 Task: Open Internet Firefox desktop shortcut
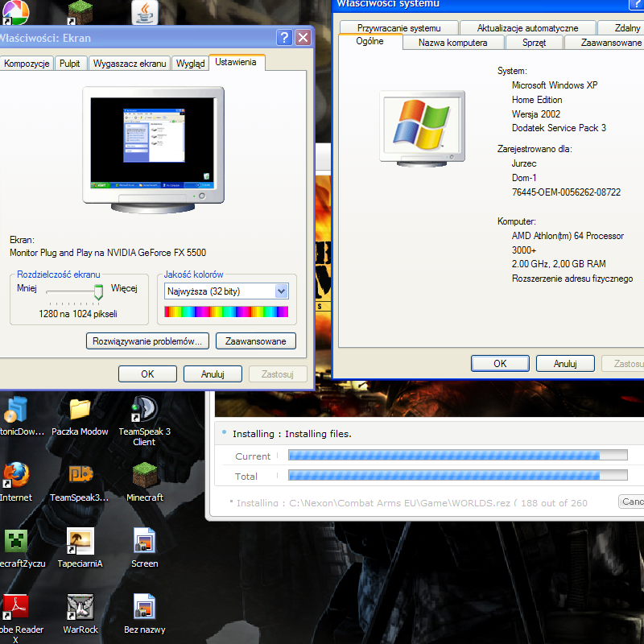[x=15, y=475]
